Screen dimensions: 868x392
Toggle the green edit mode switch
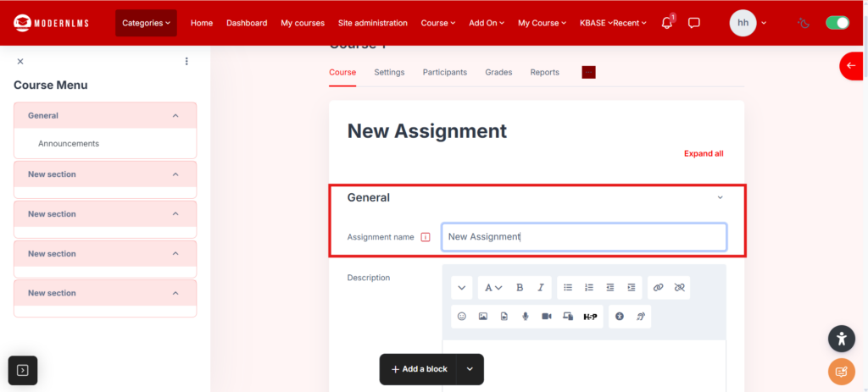tap(837, 23)
